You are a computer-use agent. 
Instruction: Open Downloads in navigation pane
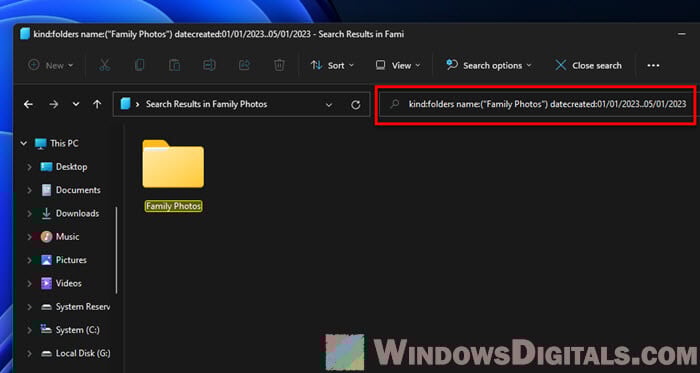(x=70, y=213)
